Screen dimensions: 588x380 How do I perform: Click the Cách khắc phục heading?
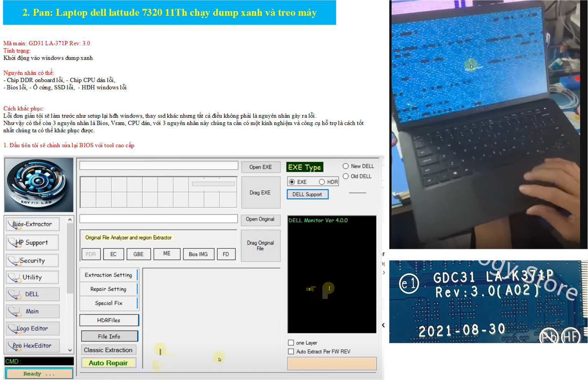24,109
